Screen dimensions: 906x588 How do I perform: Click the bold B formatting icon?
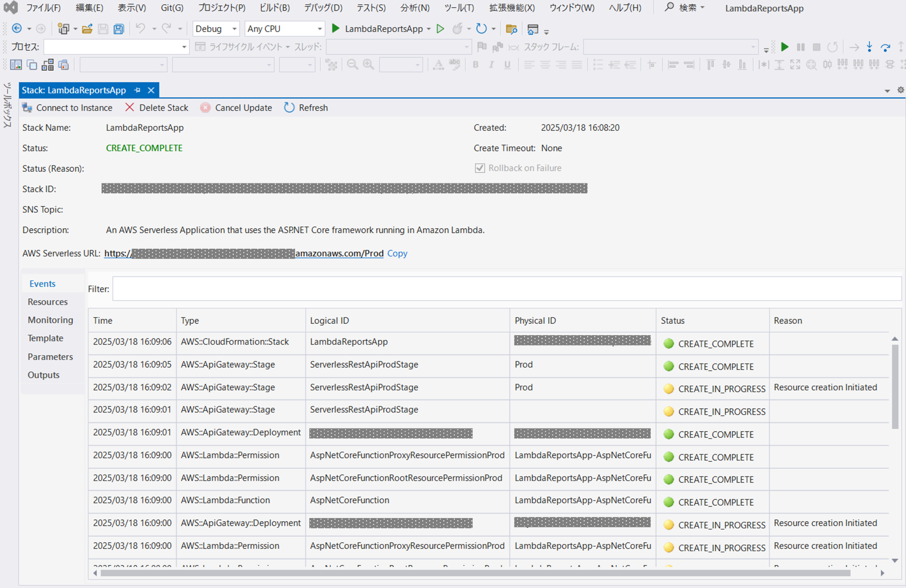pyautogui.click(x=476, y=65)
